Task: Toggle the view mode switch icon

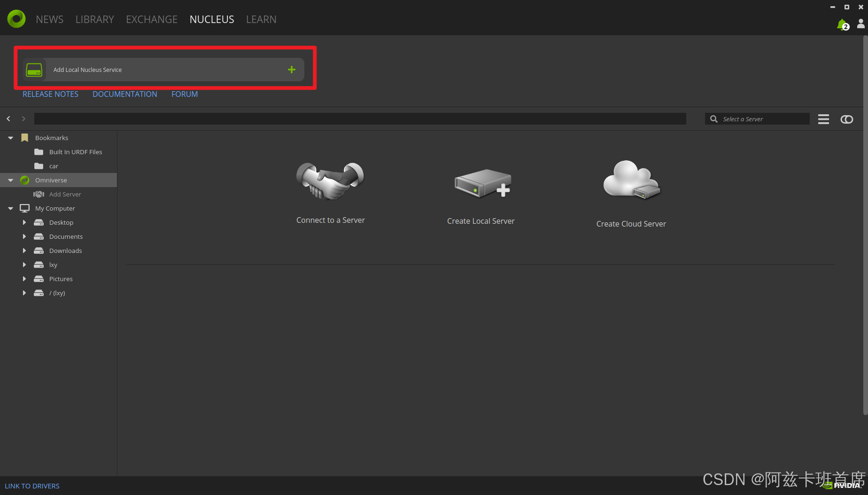Action: point(847,119)
